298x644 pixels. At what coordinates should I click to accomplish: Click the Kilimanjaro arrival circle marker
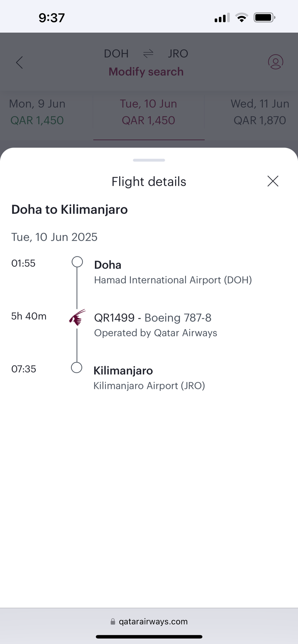76,368
